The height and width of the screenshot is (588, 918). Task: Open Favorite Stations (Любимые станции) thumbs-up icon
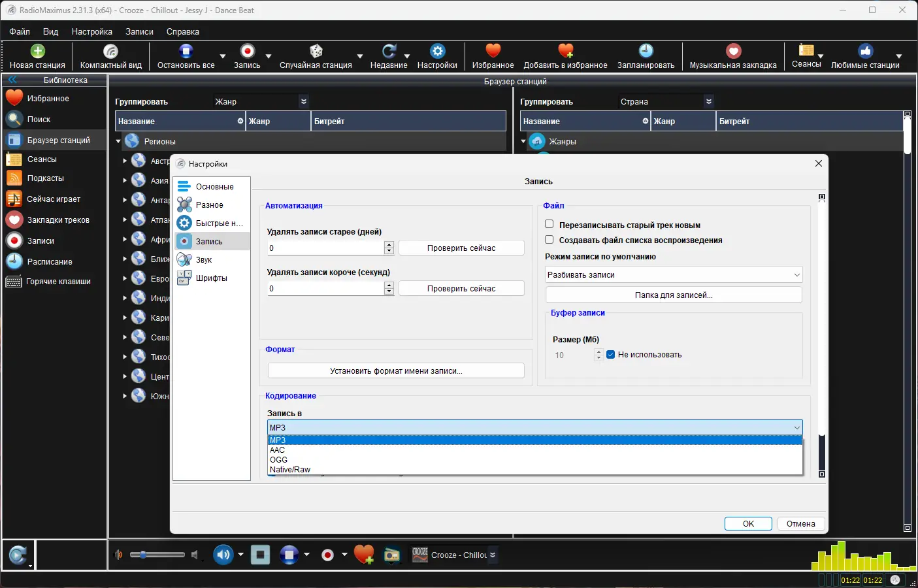click(865, 51)
